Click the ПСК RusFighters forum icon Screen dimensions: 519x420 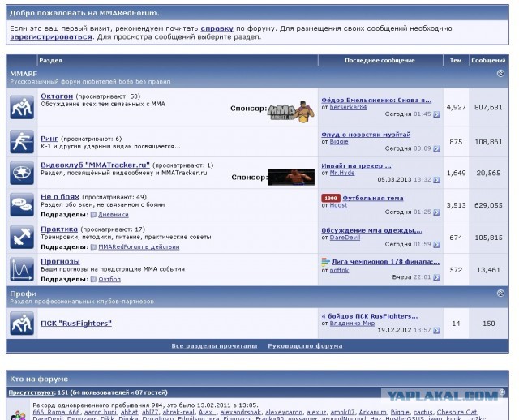tap(21, 324)
